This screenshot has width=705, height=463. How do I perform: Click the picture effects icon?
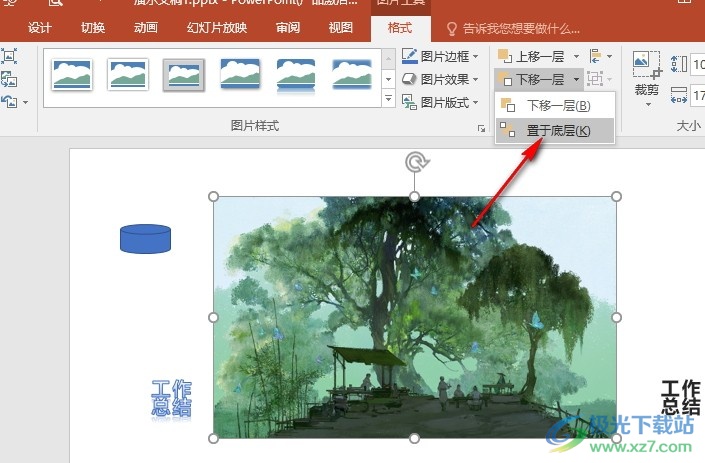[x=409, y=79]
